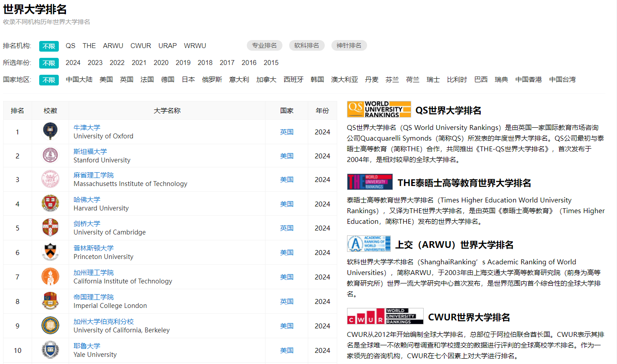The image size is (617, 364).
Task: Click the Yale University crest icon
Action: 50,350
